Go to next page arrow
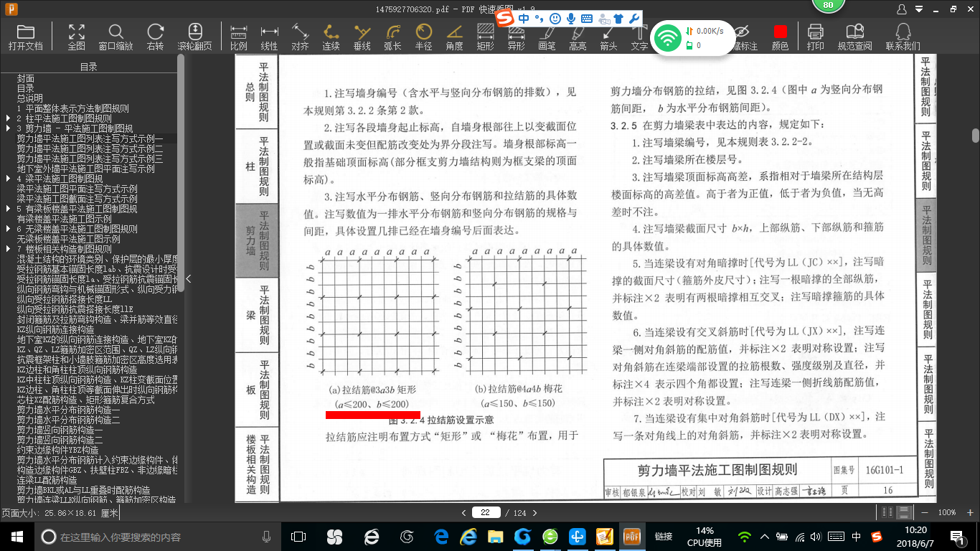Viewport: 980px width, 551px height. [534, 512]
